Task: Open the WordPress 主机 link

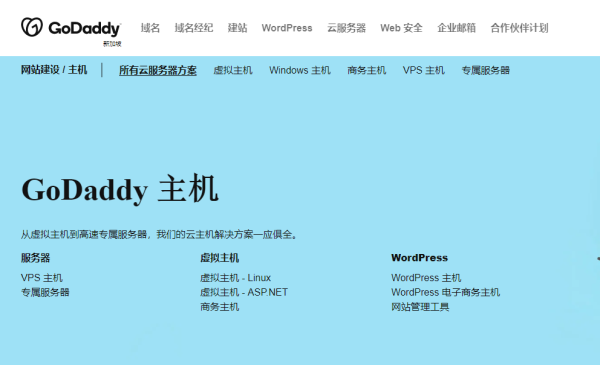Action: [426, 278]
